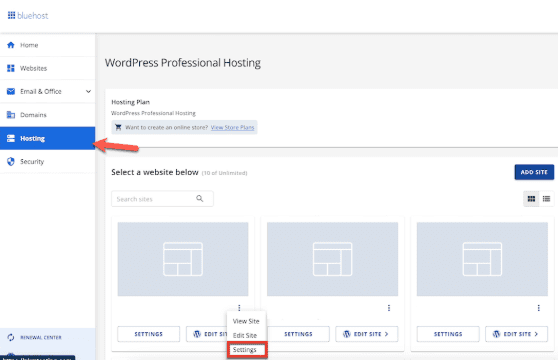Open the first site thumbnail

point(183,259)
